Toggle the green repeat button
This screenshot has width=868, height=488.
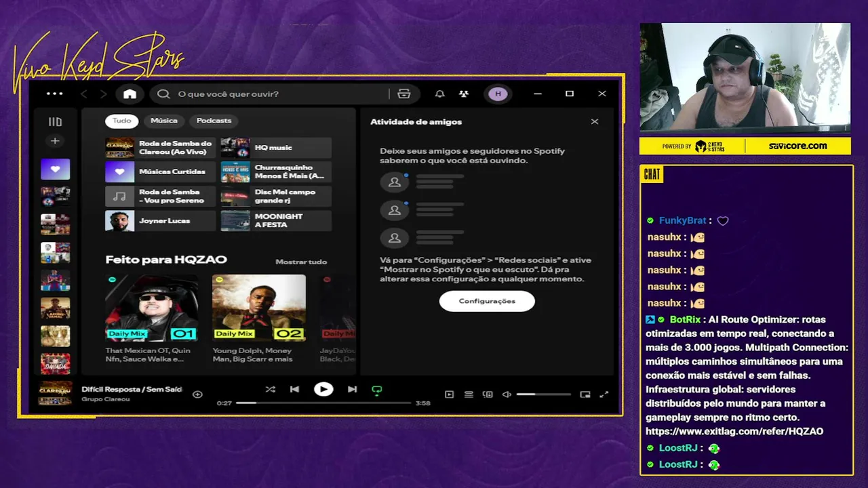[x=377, y=390]
